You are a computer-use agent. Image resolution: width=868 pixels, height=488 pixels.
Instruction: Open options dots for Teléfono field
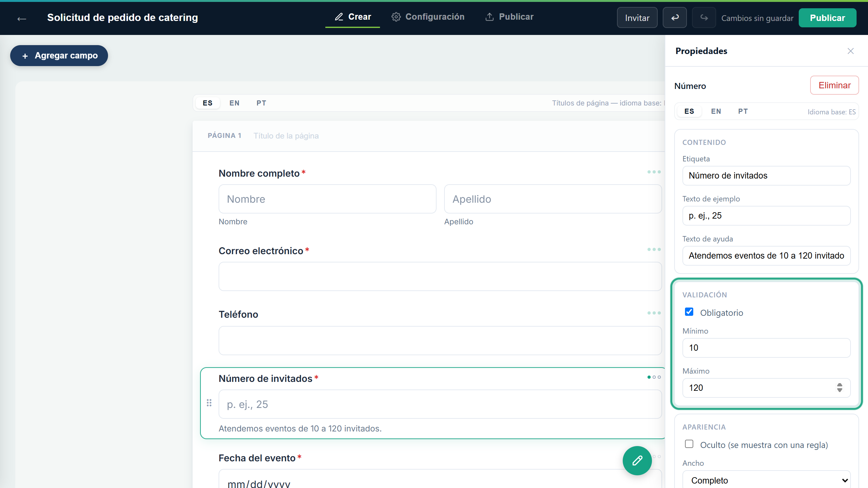(654, 313)
